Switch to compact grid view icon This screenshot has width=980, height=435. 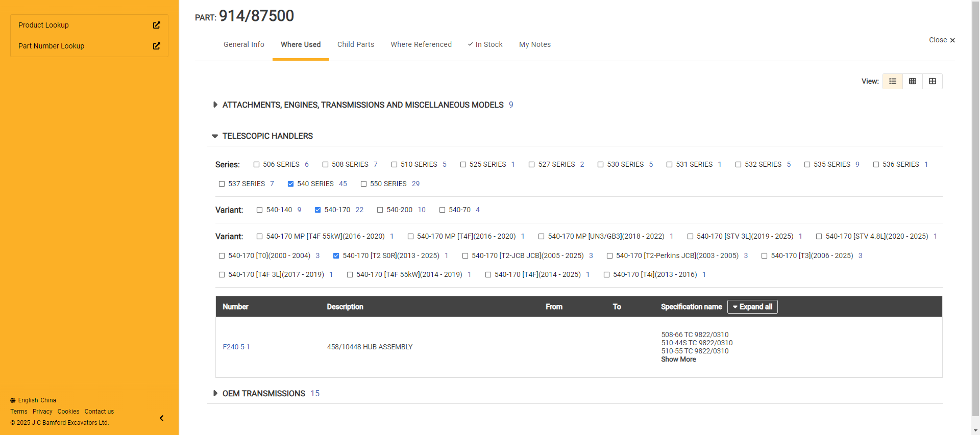[x=913, y=81]
